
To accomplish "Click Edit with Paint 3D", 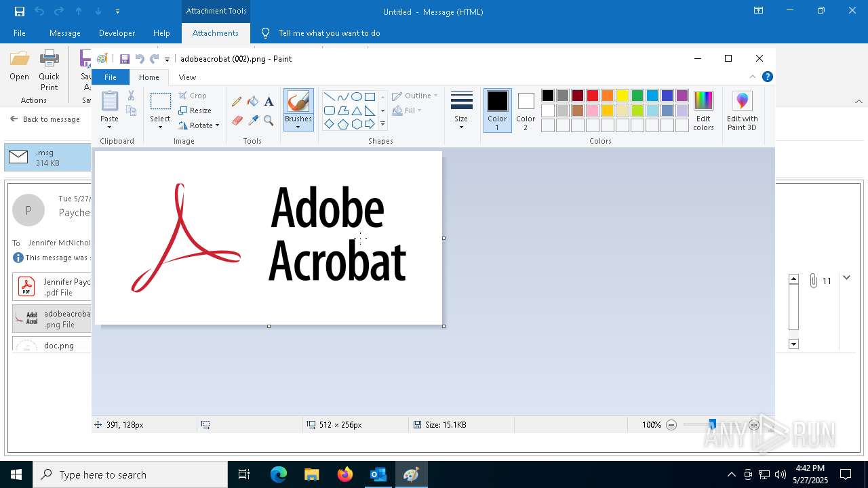I will (742, 110).
